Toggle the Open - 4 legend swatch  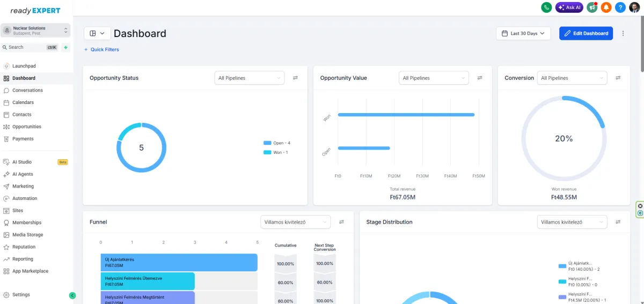click(267, 143)
